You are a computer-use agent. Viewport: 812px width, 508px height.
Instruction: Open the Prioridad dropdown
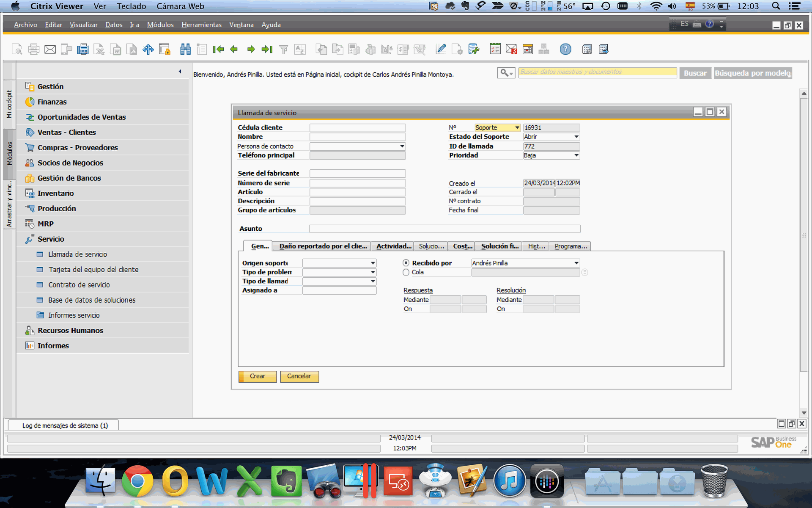576,155
